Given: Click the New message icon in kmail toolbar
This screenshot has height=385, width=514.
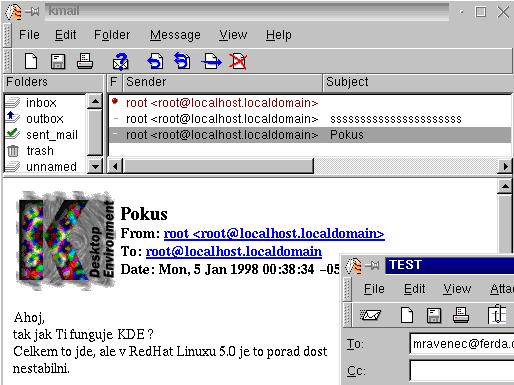Looking at the screenshot, I should coord(31,61).
